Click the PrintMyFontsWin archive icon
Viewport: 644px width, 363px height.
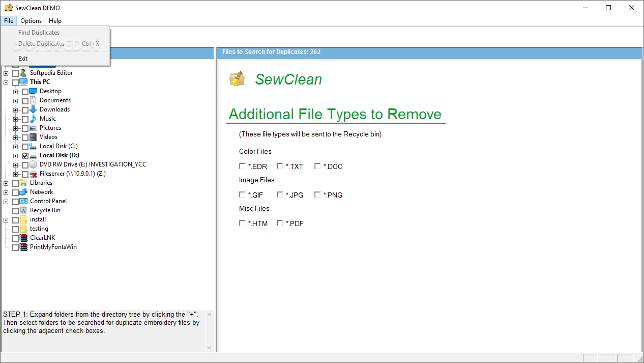(x=23, y=247)
